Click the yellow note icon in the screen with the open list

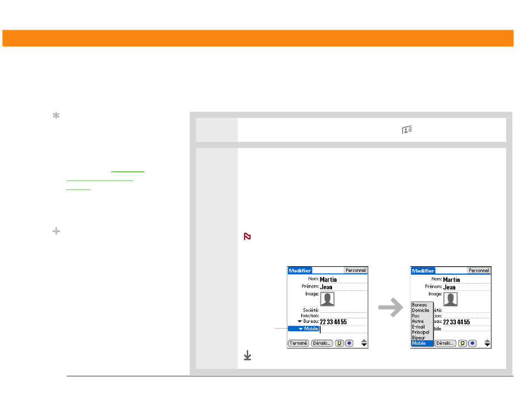point(463,343)
